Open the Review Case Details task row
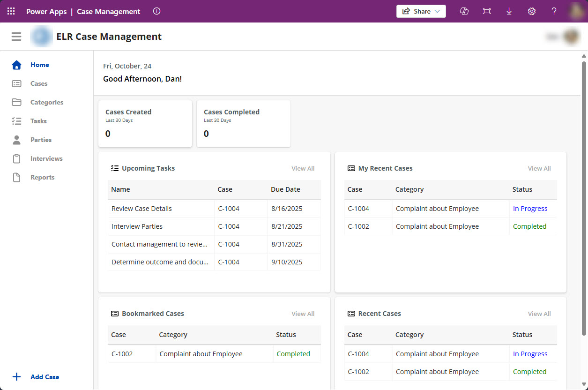Viewport: 588px width, 390px height. point(141,209)
